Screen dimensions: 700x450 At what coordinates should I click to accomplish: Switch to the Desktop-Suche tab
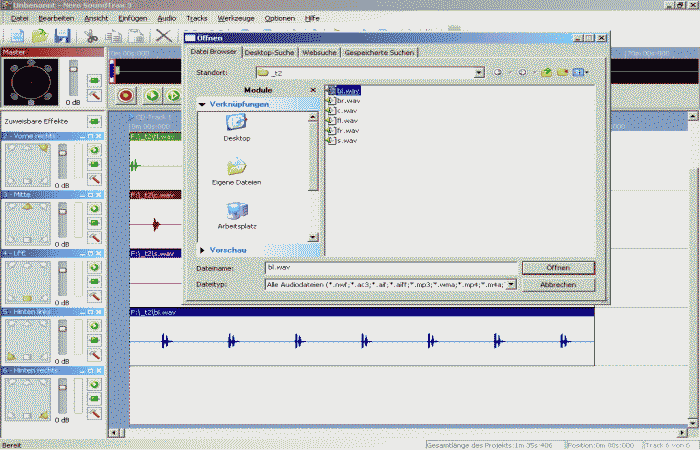pyautogui.click(x=271, y=52)
